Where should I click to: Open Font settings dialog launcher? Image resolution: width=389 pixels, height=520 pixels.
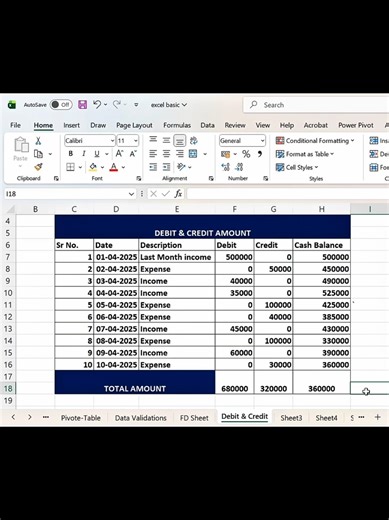139,179
